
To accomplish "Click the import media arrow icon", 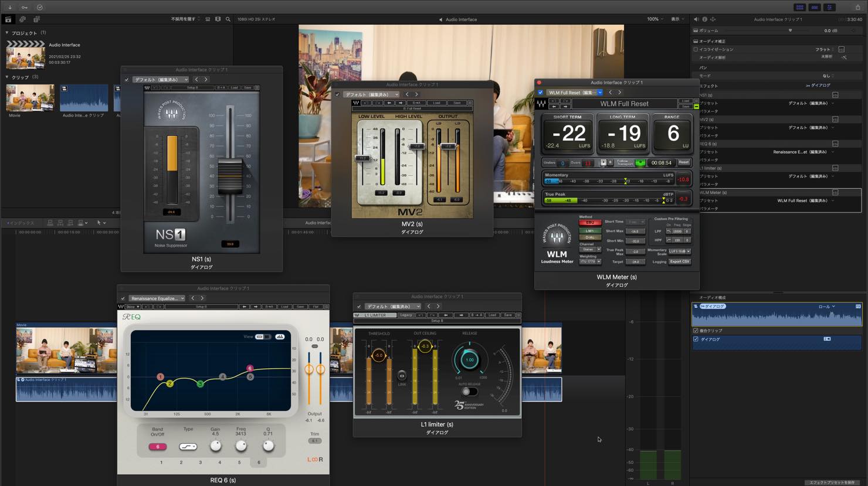I will 10,7.
